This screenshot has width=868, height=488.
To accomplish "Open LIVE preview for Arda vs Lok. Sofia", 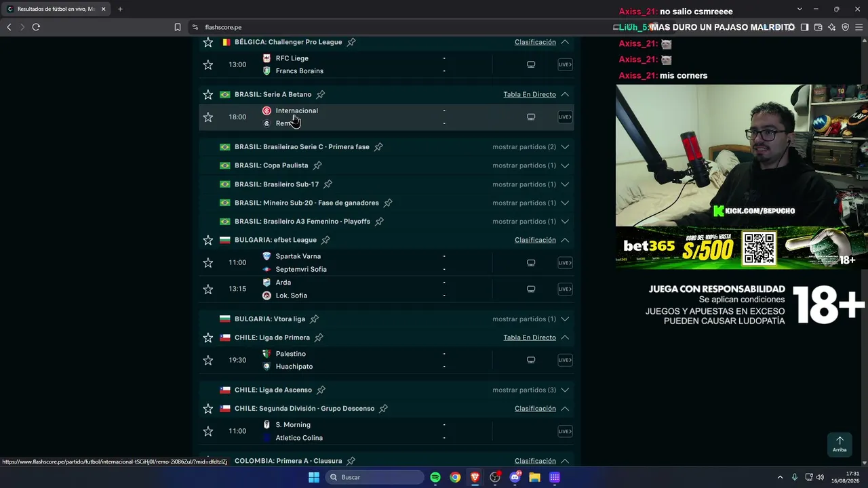I will [565, 289].
